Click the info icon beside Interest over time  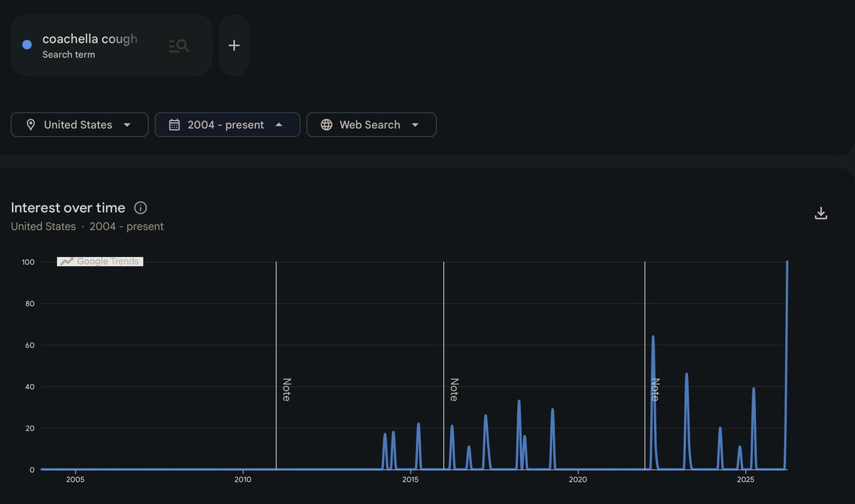click(140, 208)
